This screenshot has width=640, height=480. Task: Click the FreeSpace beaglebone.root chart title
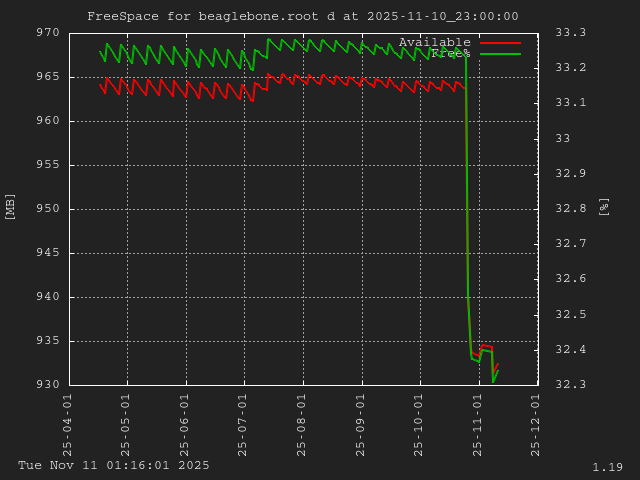[x=302, y=16]
